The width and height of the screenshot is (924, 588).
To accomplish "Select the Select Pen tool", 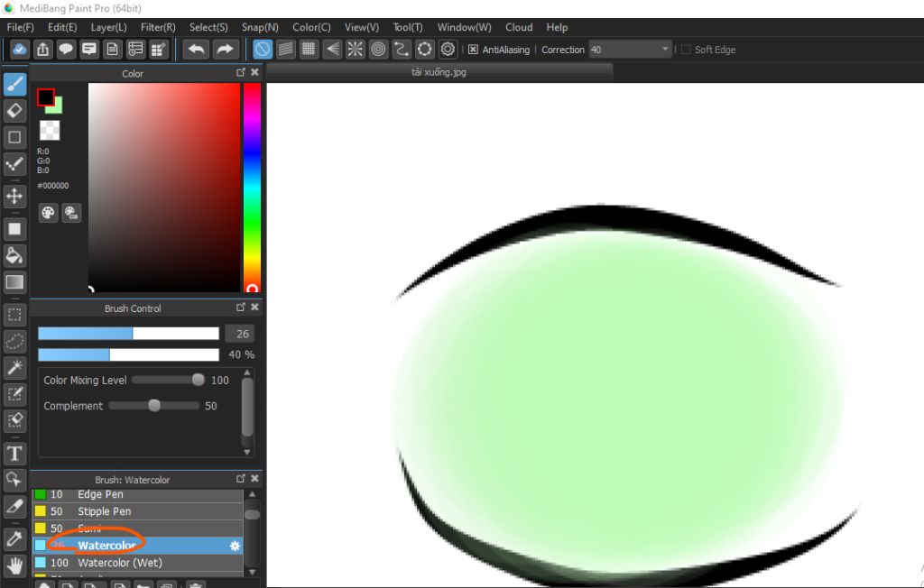I will pos(14,395).
